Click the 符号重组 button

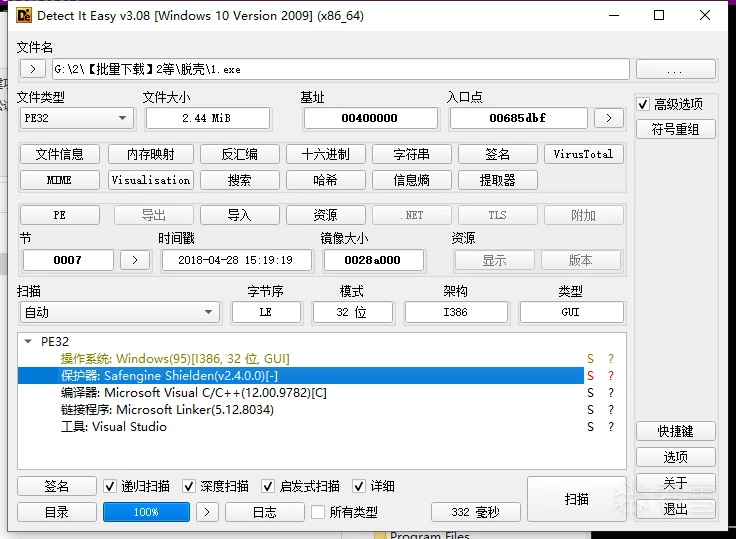(675, 129)
